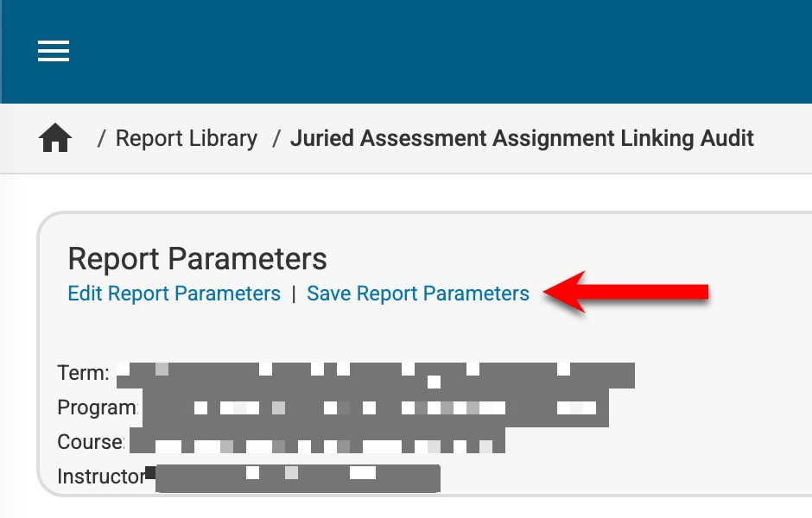Open the Report Library breadcrumb

pos(187,138)
